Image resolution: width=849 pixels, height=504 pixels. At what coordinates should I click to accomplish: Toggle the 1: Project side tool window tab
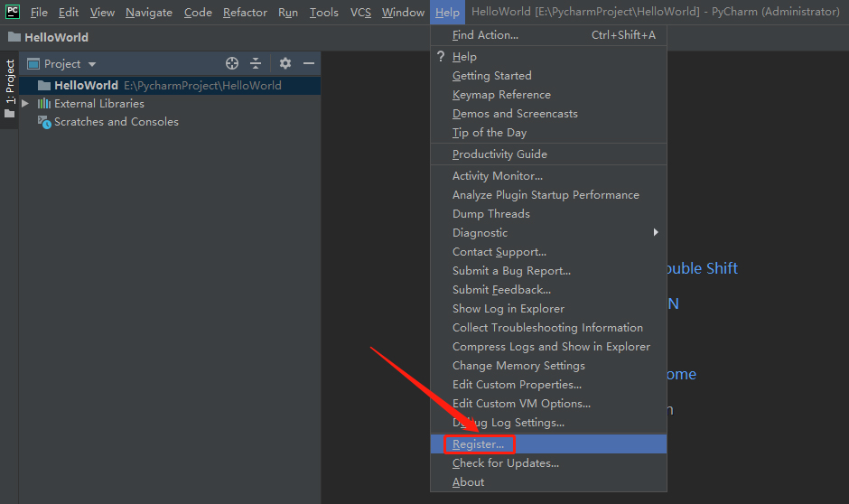(10, 89)
